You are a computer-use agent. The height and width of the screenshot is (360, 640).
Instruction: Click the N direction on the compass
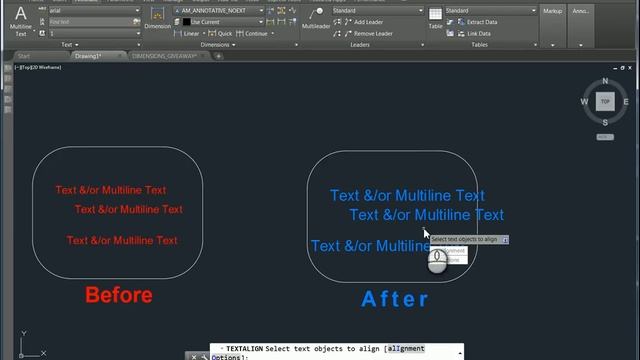(605, 81)
